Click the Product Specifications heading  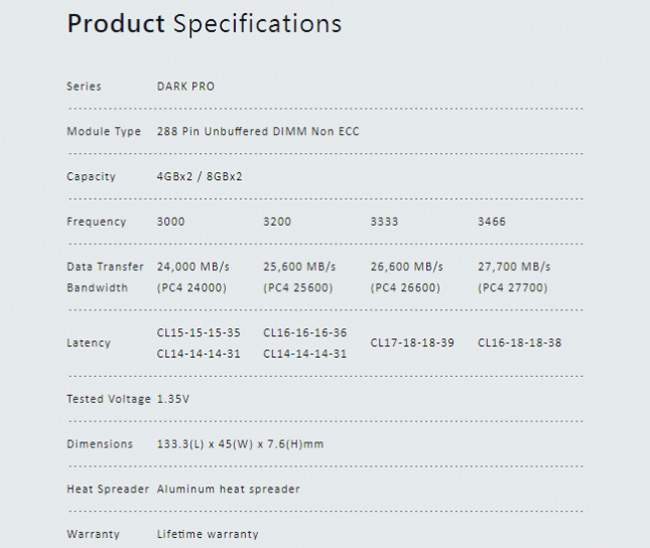[x=204, y=24]
